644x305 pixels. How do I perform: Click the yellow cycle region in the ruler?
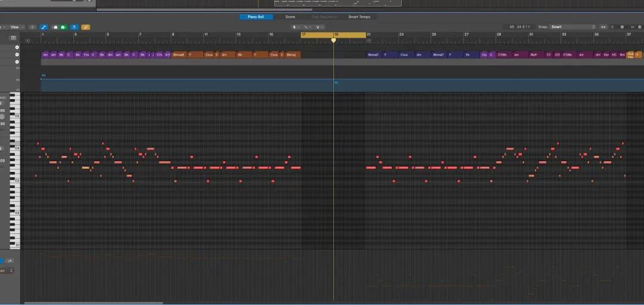click(333, 35)
